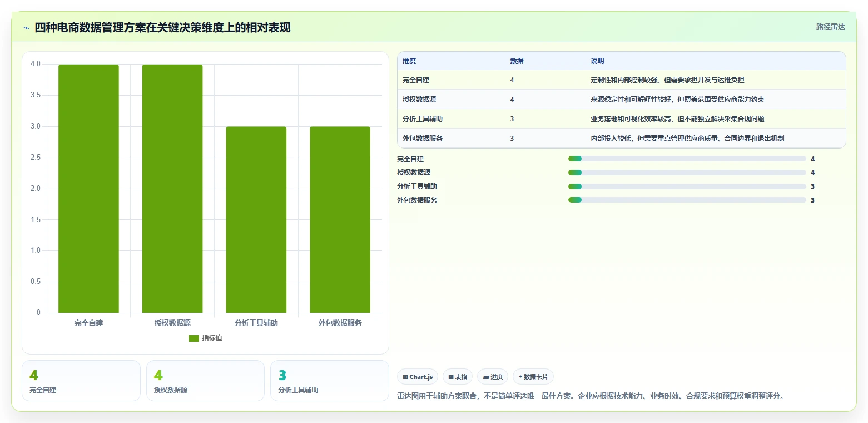This screenshot has height=423, width=868.
Task: Click description starting 来源稳定性和可解释性较好
Action: [x=677, y=100]
